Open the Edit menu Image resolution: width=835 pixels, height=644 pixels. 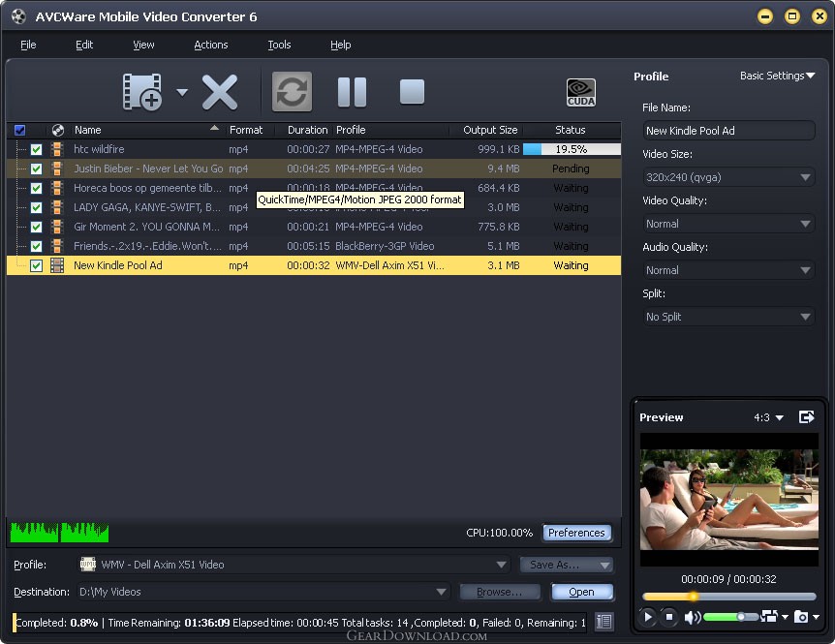(x=84, y=45)
